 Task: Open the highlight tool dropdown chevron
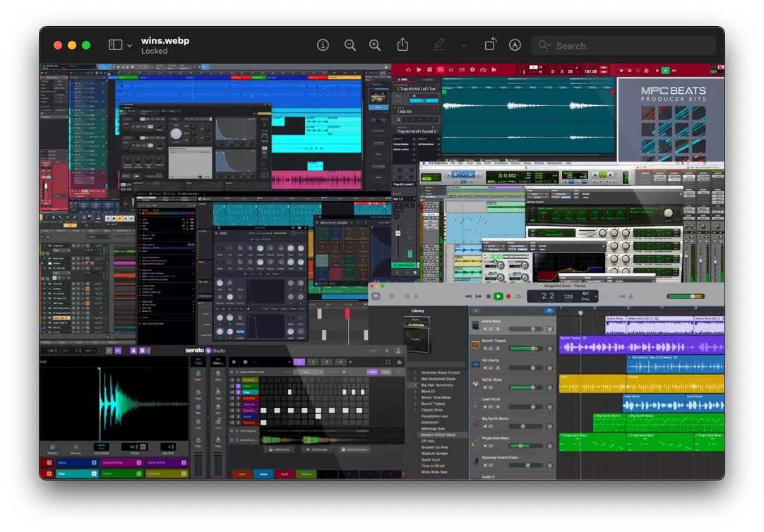464,46
